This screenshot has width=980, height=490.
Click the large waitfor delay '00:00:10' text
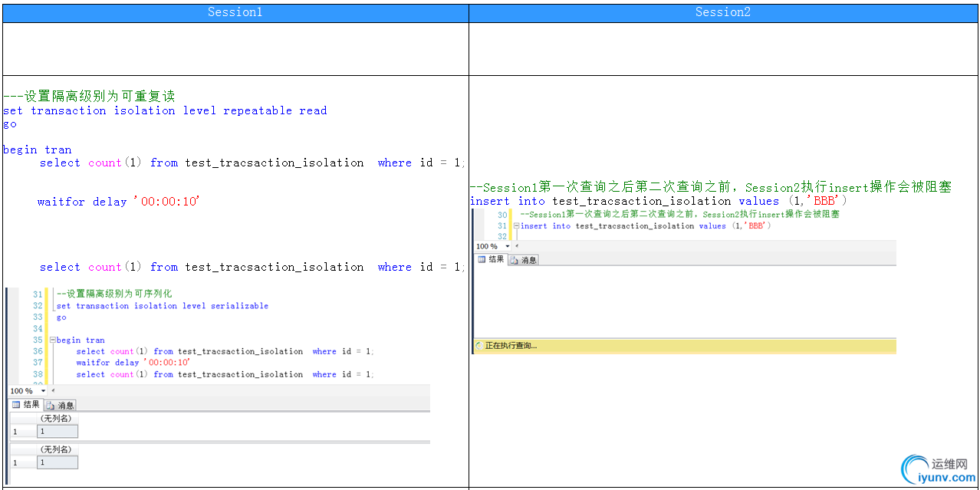click(119, 202)
